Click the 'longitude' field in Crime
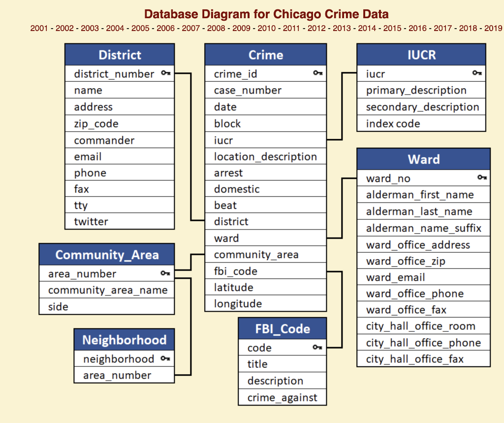 pos(265,303)
